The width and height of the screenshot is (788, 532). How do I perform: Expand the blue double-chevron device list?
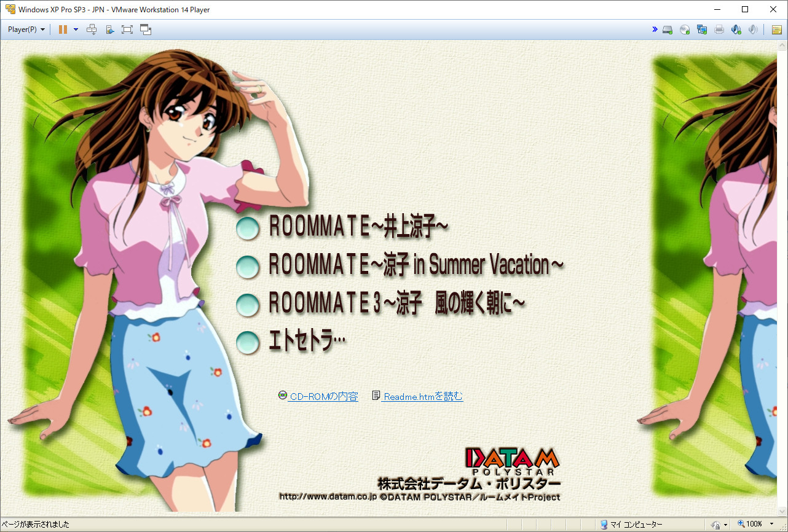tap(655, 29)
